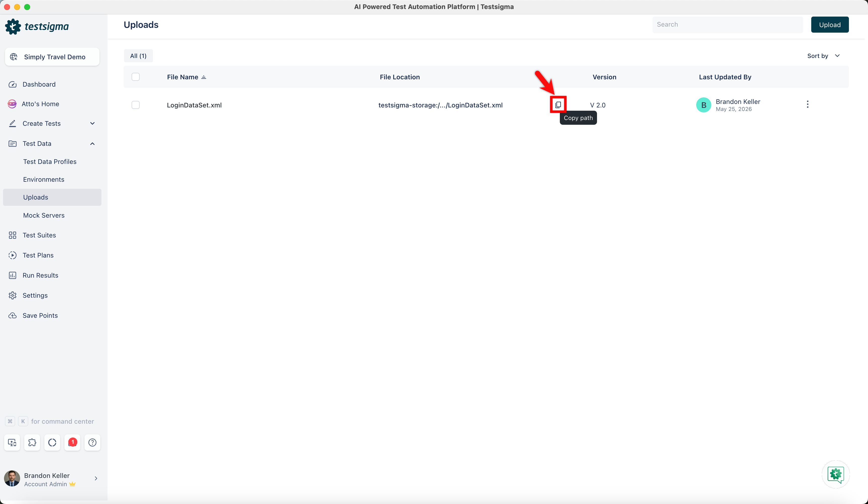Go to Atto's Home via robot icon
Image resolution: width=868 pixels, height=504 pixels.
(x=12, y=104)
